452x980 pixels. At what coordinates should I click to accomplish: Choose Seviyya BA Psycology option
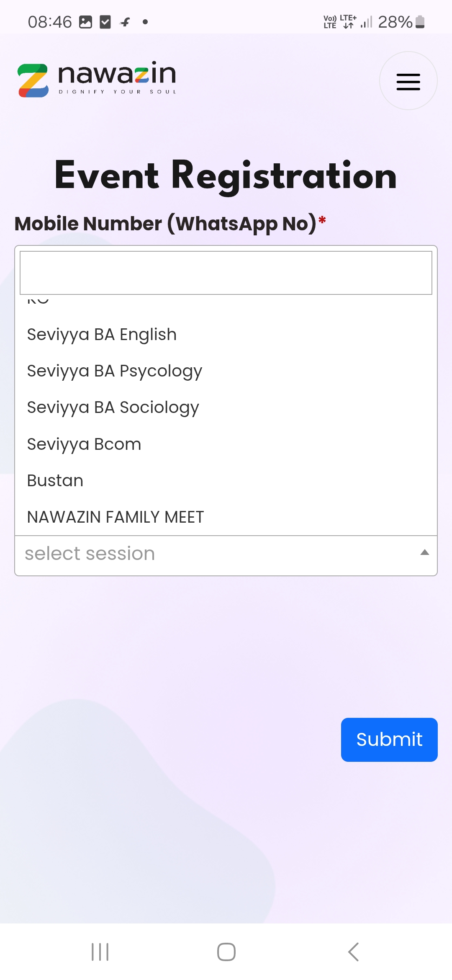114,371
